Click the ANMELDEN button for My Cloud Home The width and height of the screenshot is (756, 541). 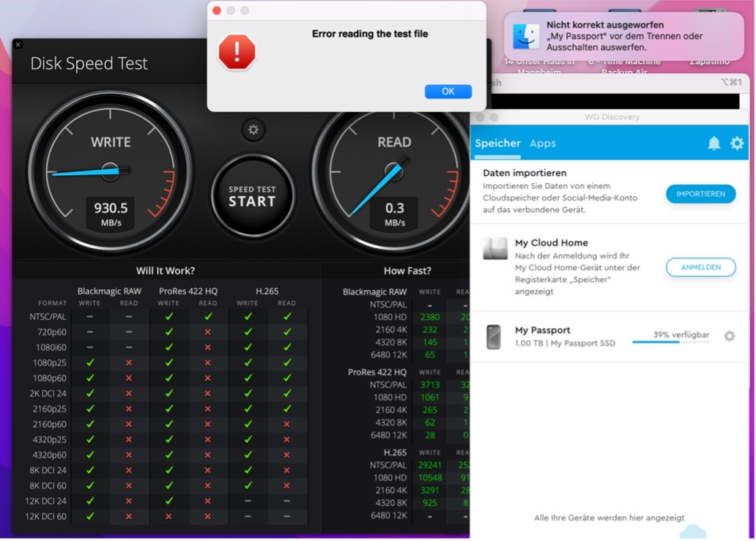700,267
